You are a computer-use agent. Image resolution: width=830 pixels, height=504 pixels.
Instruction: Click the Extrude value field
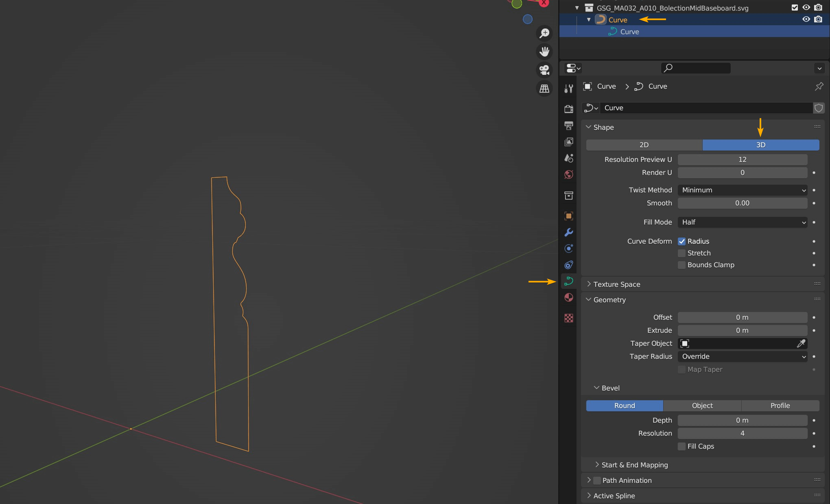click(743, 330)
